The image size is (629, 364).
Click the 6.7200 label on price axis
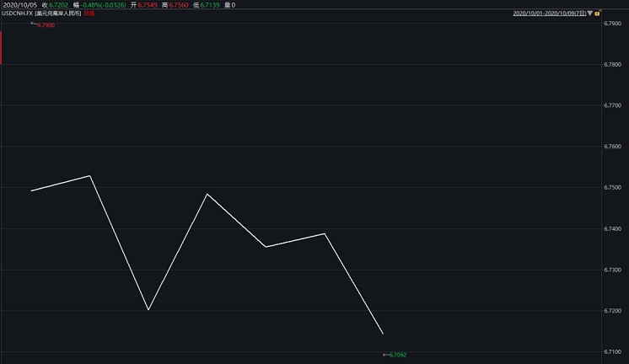tap(613, 312)
